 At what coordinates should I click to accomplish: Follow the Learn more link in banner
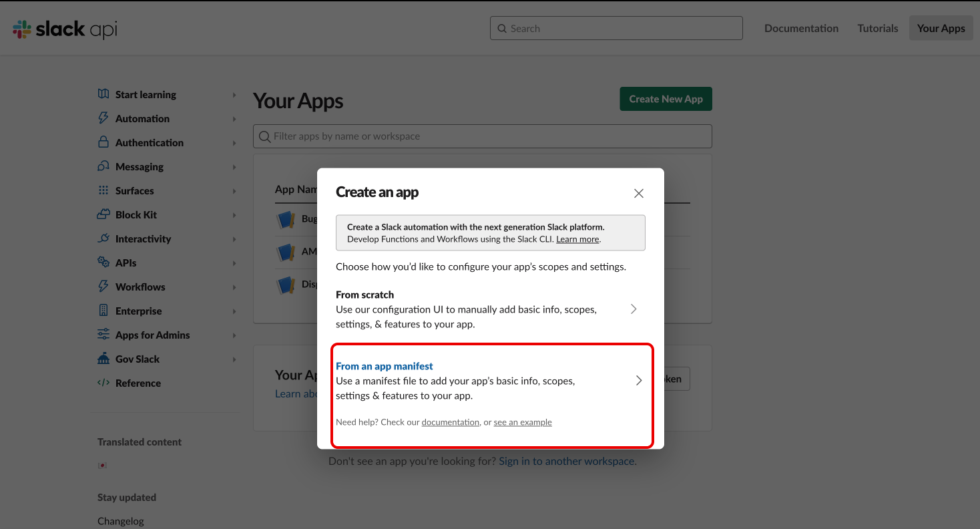[577, 239]
